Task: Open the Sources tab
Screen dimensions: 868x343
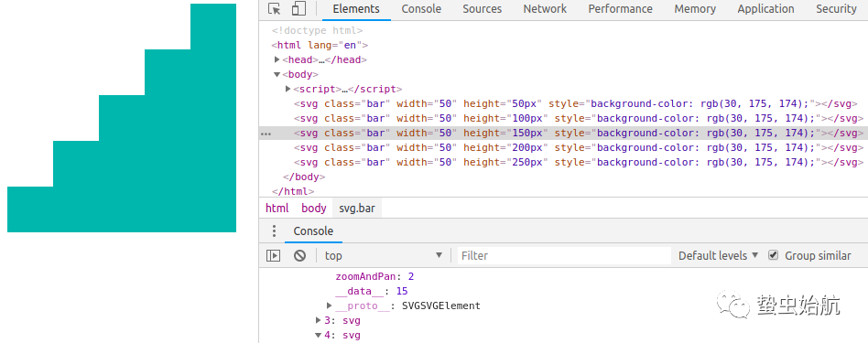Action: click(483, 9)
